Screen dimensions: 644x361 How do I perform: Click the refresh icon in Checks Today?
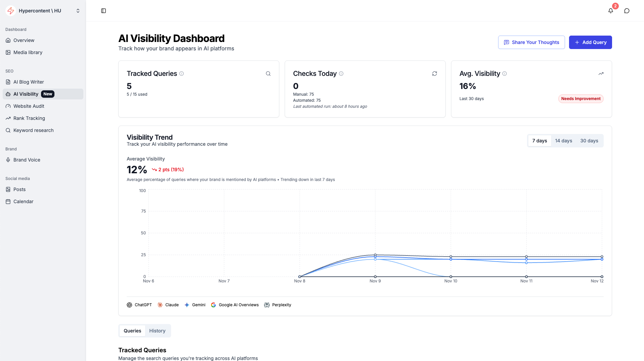[434, 74]
